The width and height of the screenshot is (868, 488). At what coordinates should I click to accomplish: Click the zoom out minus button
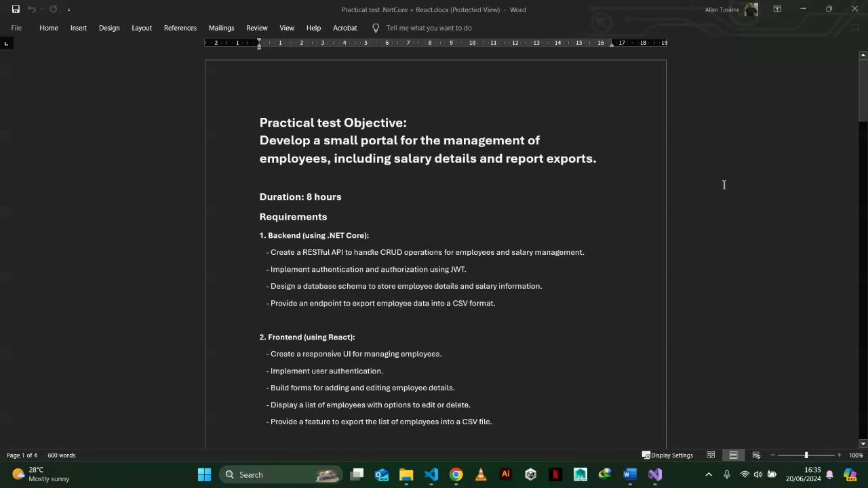[772, 455]
